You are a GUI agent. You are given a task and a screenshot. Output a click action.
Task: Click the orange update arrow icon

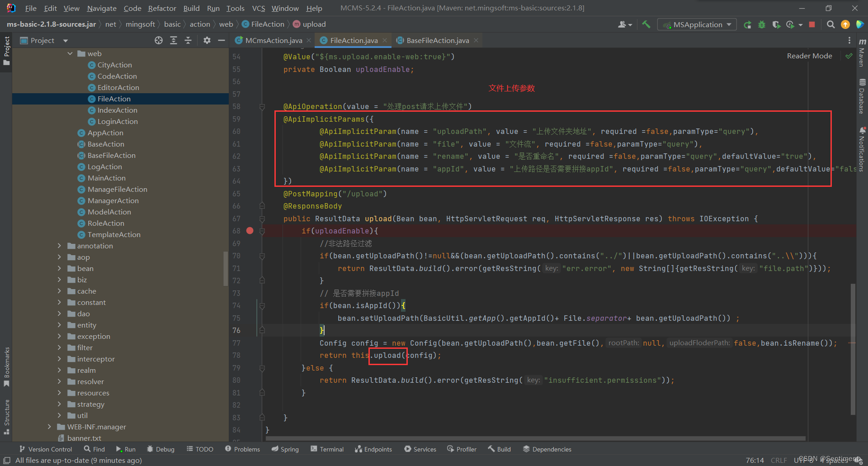[845, 24]
